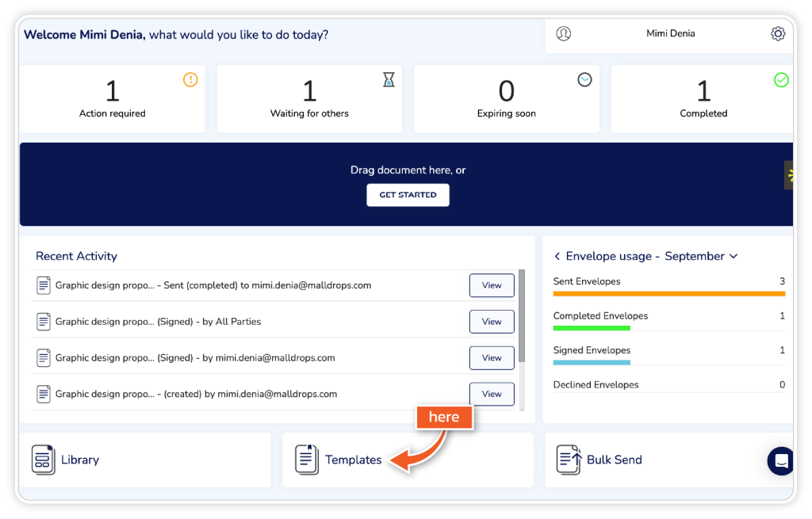Image resolution: width=812 pixels, height=519 pixels.
Task: Expand the September month dropdown
Action: 733,256
